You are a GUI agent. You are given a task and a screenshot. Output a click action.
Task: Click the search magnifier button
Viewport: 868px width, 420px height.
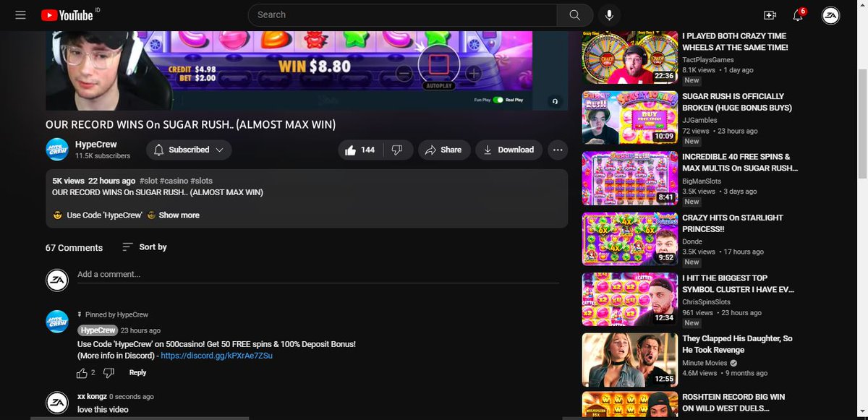point(575,15)
